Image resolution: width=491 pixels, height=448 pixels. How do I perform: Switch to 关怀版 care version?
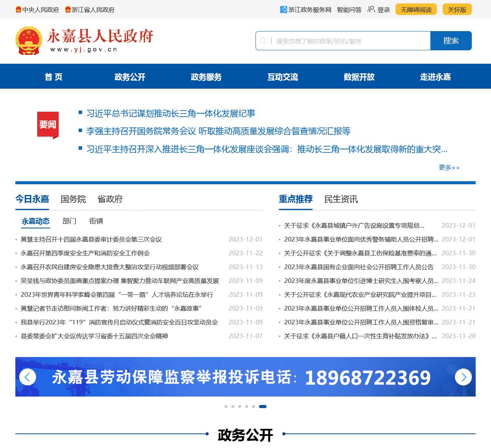pos(457,9)
